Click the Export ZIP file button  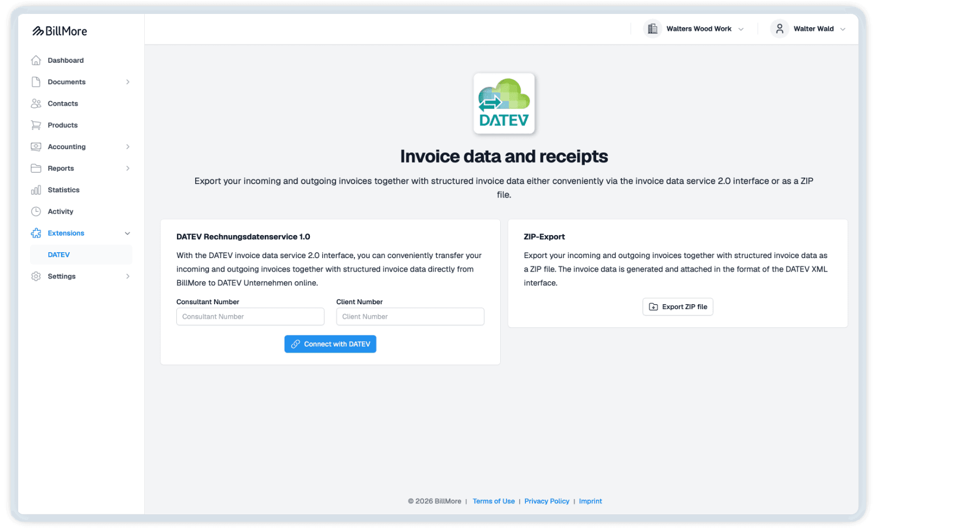(678, 307)
